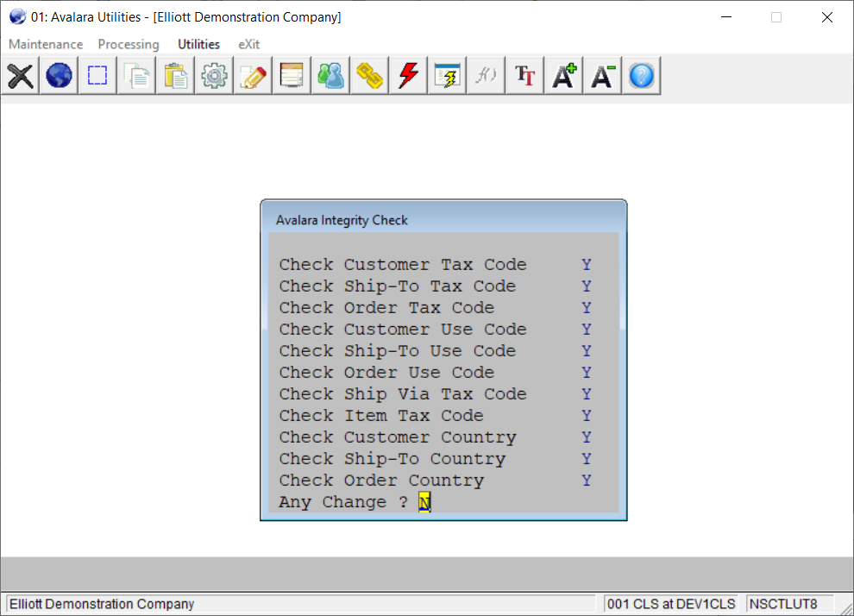Open the globe web toolbar icon

click(x=59, y=76)
